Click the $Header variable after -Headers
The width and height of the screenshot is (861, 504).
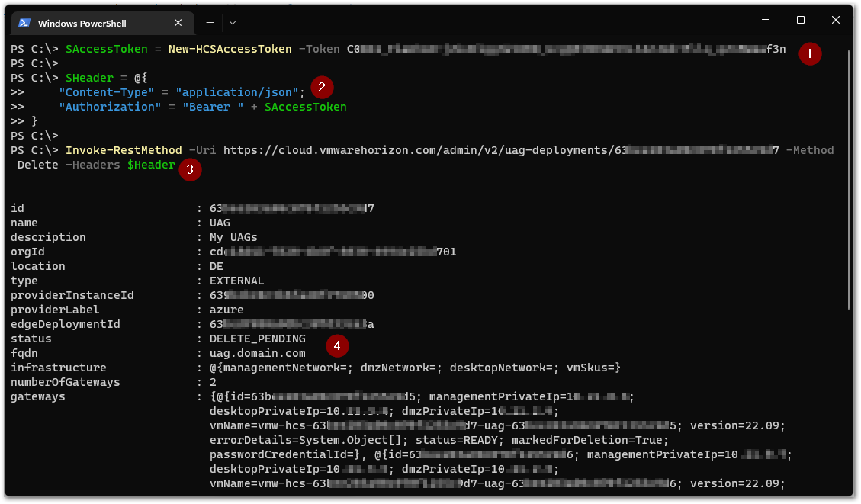click(151, 165)
